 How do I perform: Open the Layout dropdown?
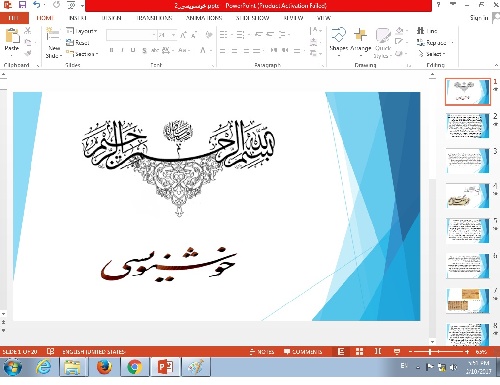click(x=82, y=31)
